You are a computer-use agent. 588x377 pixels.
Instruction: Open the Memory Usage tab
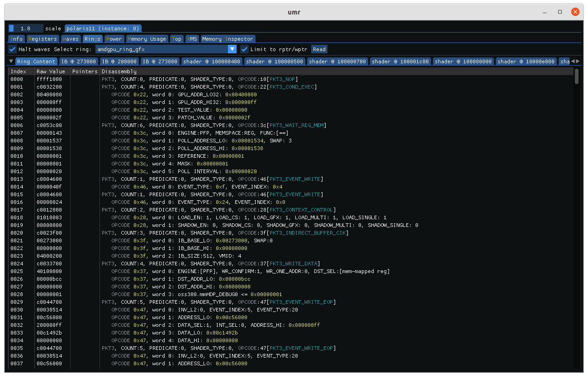(x=147, y=39)
